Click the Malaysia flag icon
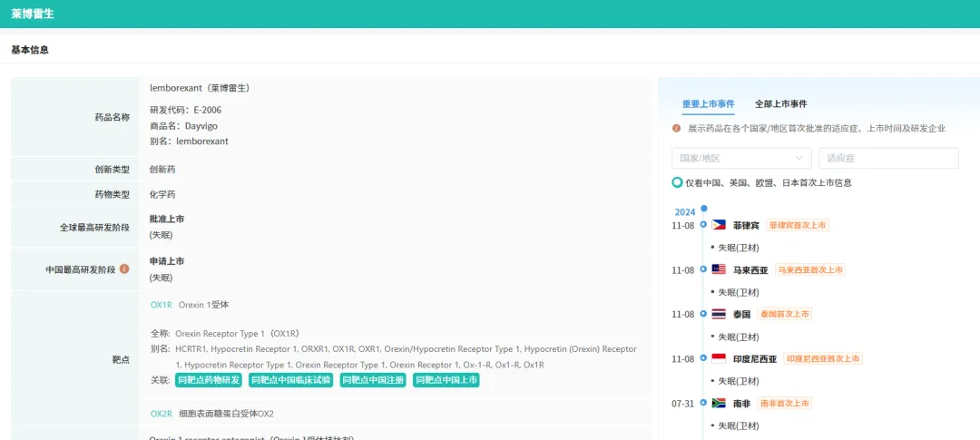Image resolution: width=980 pixels, height=440 pixels. pos(719,269)
